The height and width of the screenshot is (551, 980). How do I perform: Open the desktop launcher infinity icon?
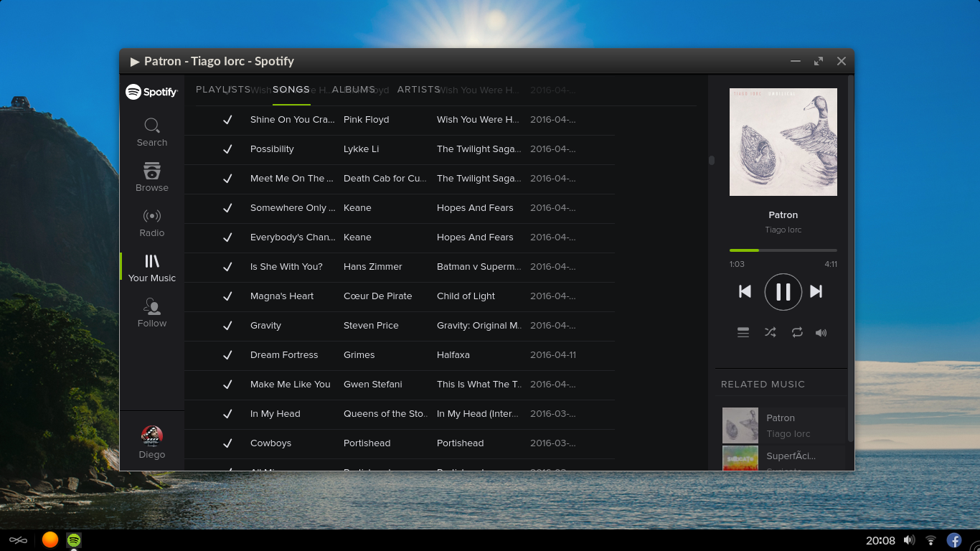(x=18, y=540)
